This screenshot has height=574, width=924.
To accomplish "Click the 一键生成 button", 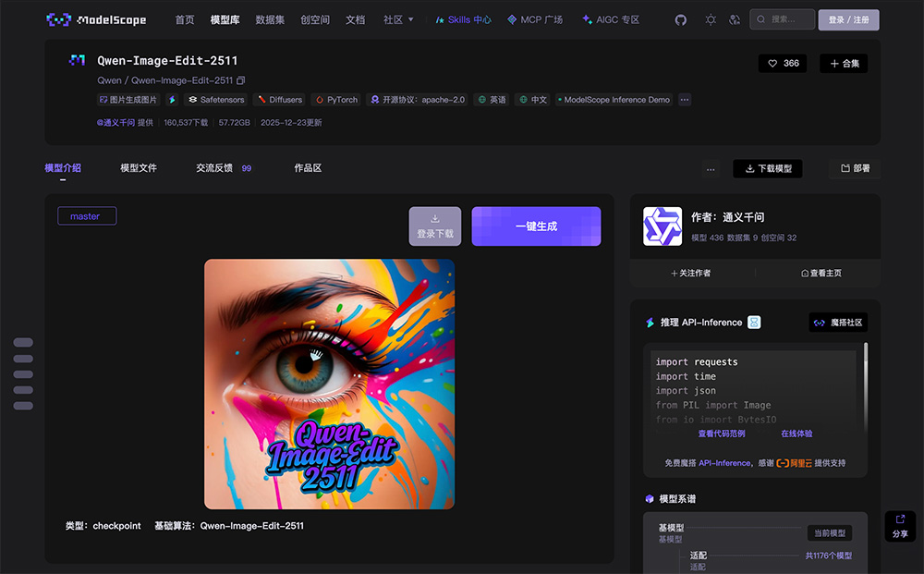I will coord(536,226).
